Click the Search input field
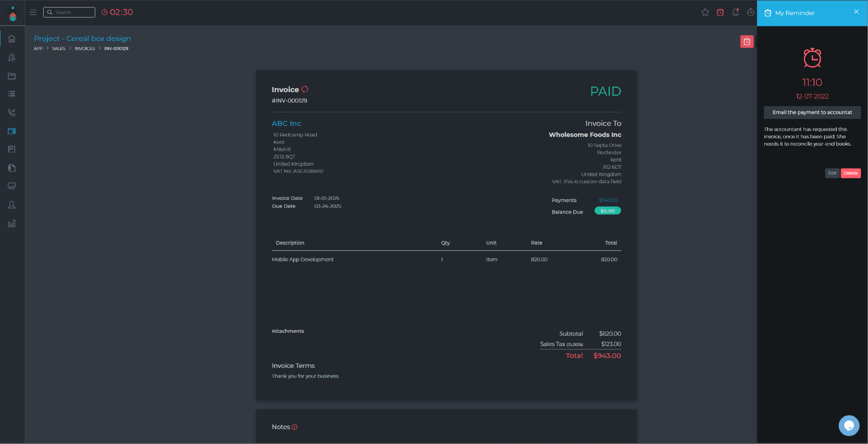This screenshot has width=868, height=444. pos(69,12)
